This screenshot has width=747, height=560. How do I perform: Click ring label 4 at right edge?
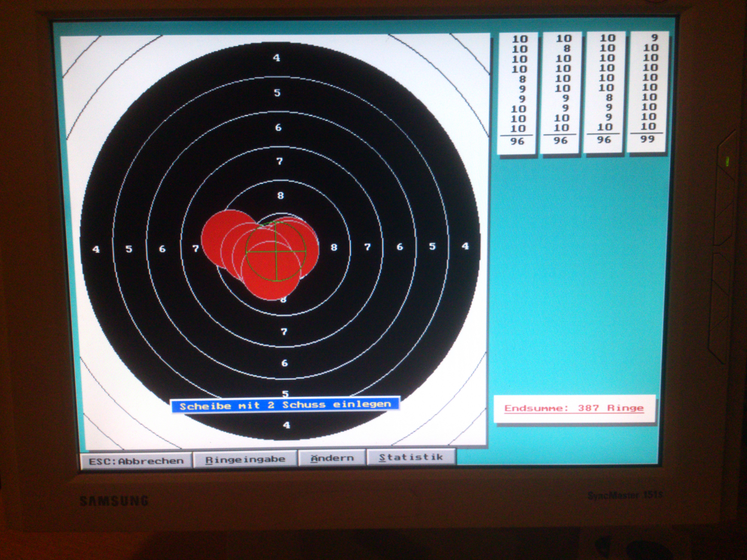coord(465,246)
